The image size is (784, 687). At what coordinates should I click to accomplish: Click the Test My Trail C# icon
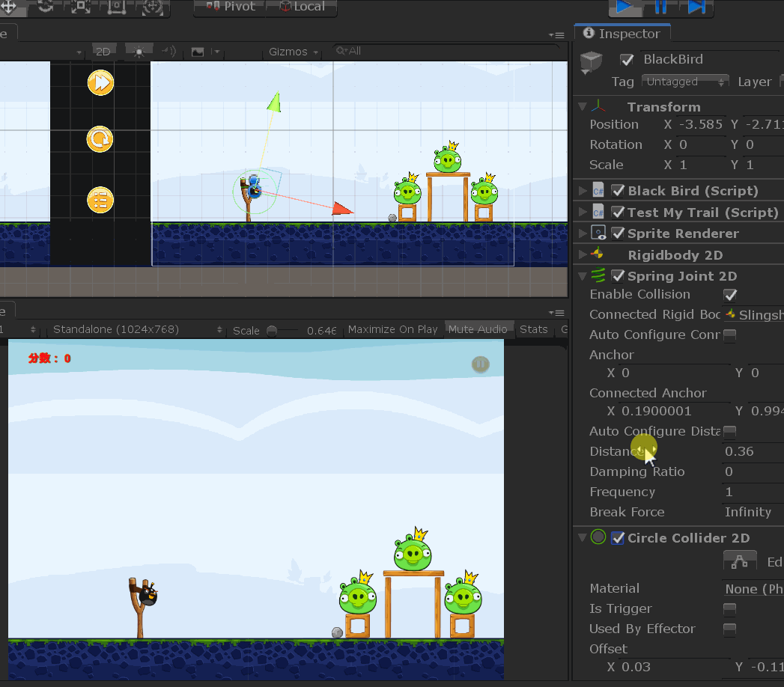[598, 212]
